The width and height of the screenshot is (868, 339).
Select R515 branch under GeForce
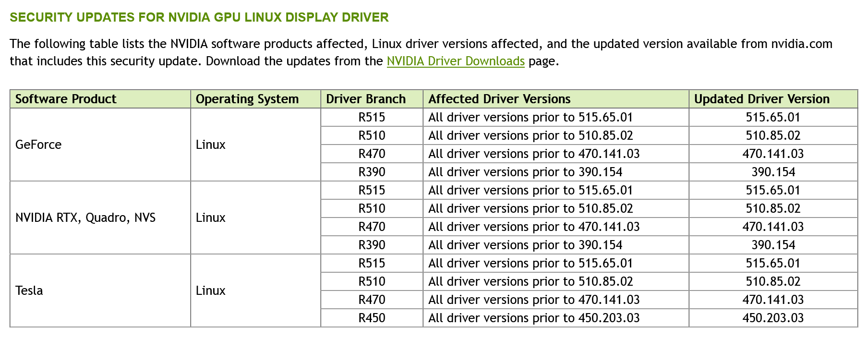[x=372, y=117]
